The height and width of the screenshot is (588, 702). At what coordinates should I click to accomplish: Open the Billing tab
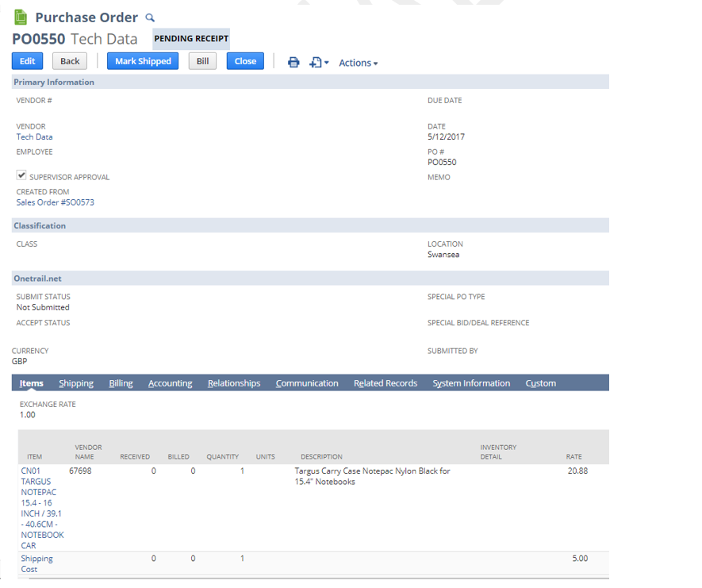click(121, 383)
